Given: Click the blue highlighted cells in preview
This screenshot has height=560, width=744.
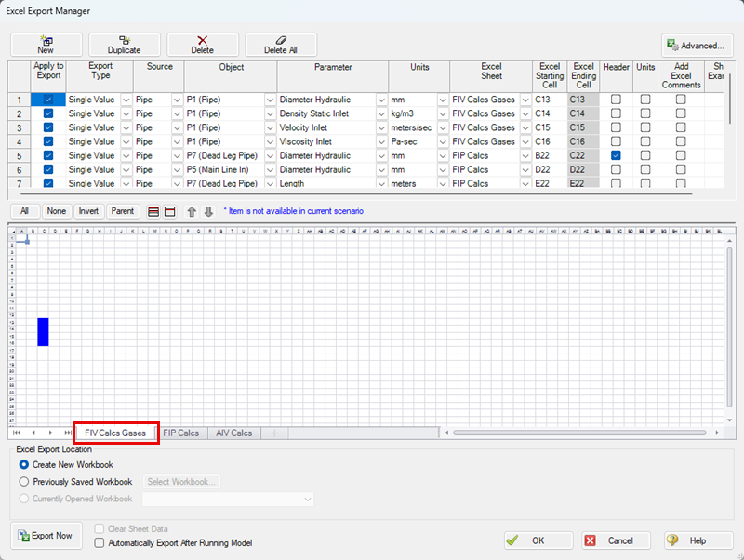Looking at the screenshot, I should coord(43,331).
